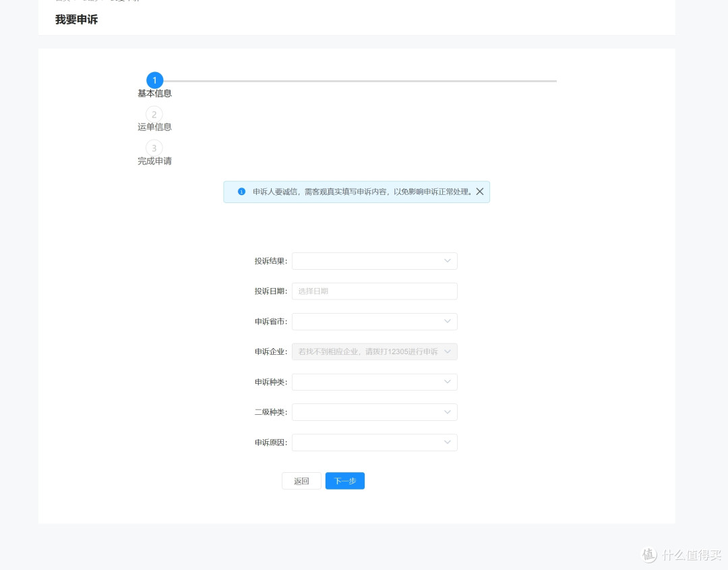Click the step 1 circle icon
The height and width of the screenshot is (570, 728).
[x=154, y=81]
